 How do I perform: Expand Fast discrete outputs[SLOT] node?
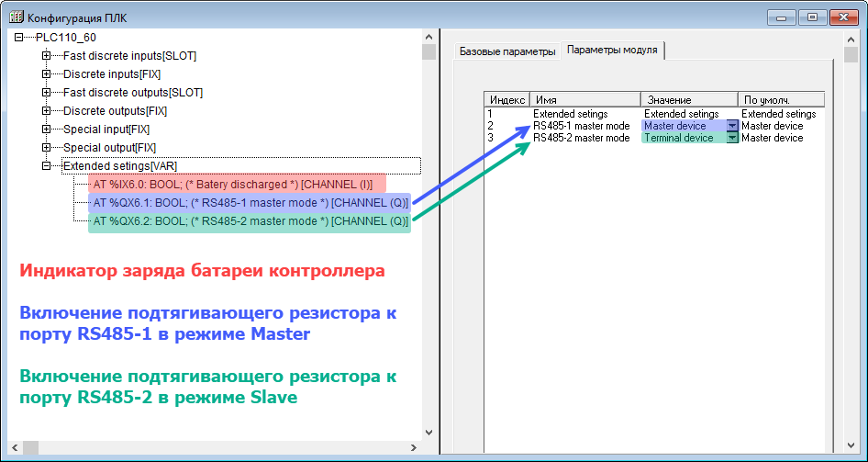point(46,93)
